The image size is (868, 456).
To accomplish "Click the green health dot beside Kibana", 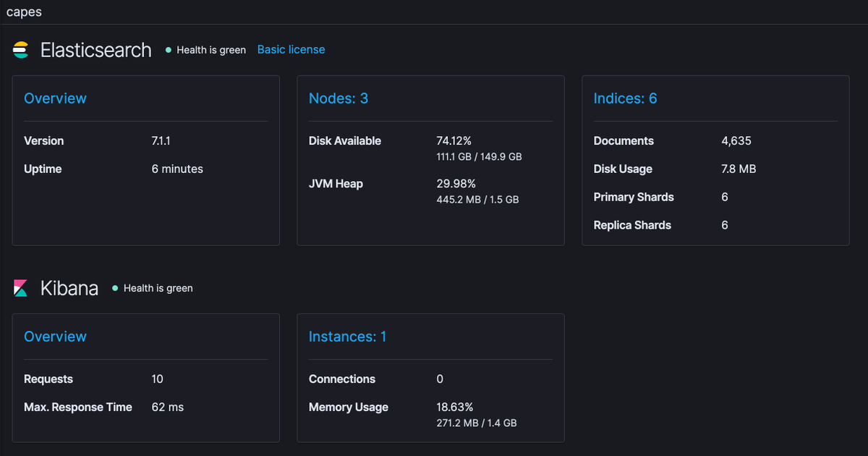I will [114, 287].
